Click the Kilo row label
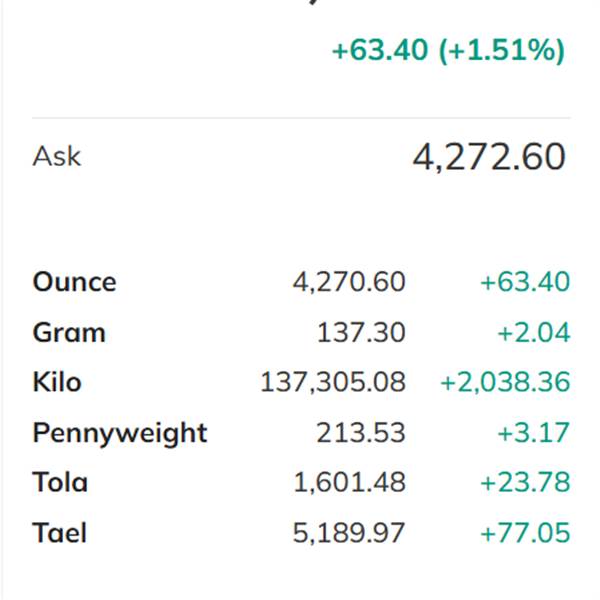 [57, 382]
